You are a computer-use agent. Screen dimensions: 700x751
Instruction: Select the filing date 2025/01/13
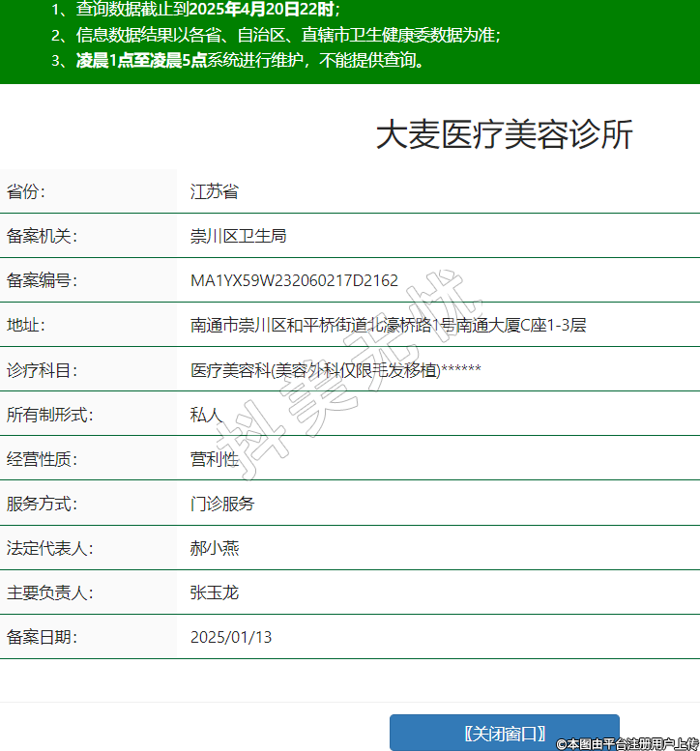[231, 637]
